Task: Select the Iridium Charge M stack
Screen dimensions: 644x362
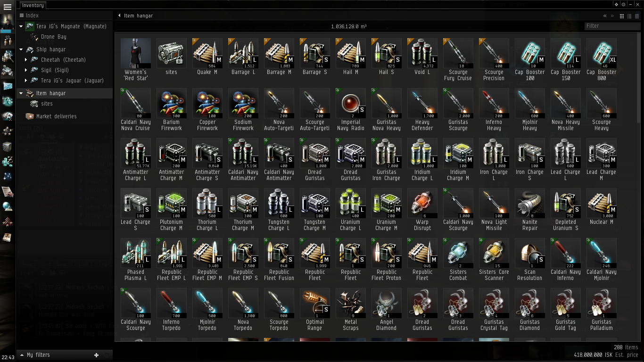Action: pyautogui.click(x=458, y=159)
